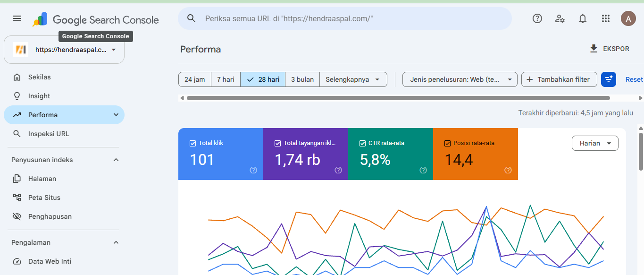Click the plus icon in Tambahkan filter
Image resolution: width=644 pixels, height=275 pixels.
coord(530,79)
